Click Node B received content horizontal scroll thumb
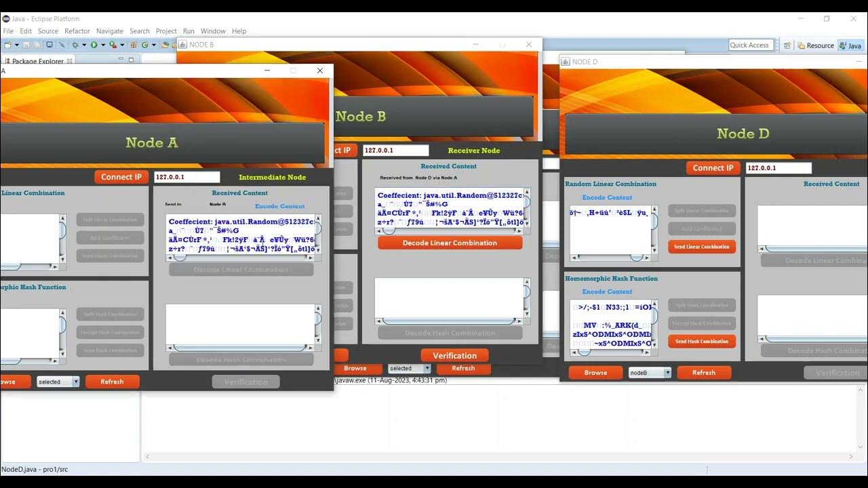This screenshot has height=488, width=868. pyautogui.click(x=389, y=230)
